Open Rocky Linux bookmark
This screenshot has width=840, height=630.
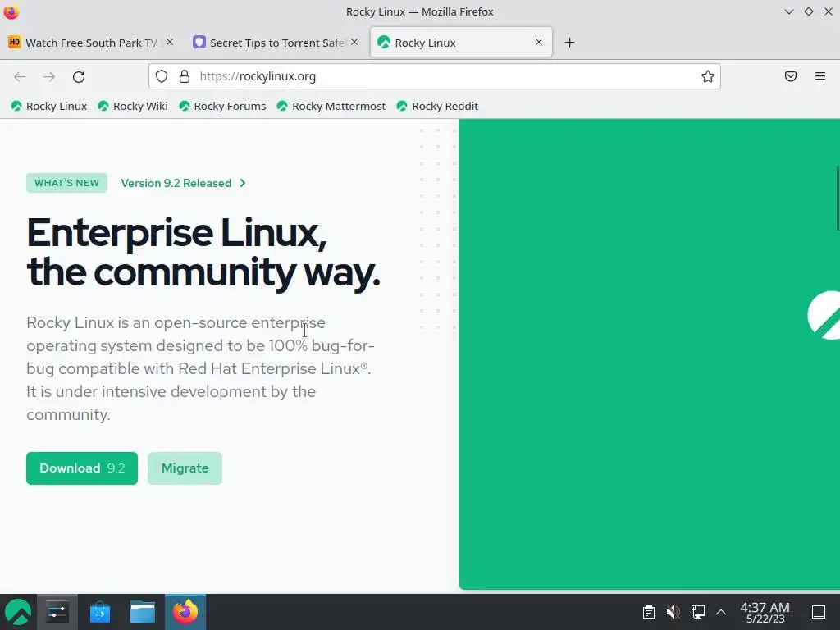[x=49, y=106]
